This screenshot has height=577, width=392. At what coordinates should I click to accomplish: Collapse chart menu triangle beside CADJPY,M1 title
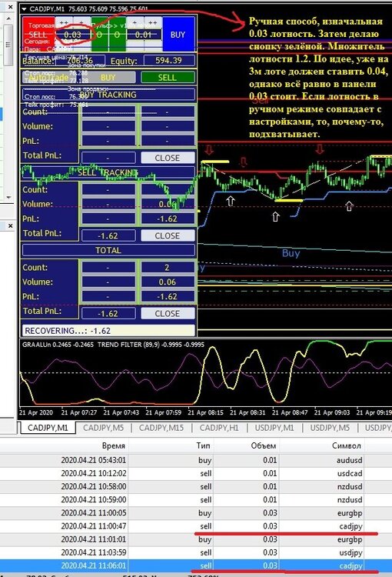coord(24,8)
